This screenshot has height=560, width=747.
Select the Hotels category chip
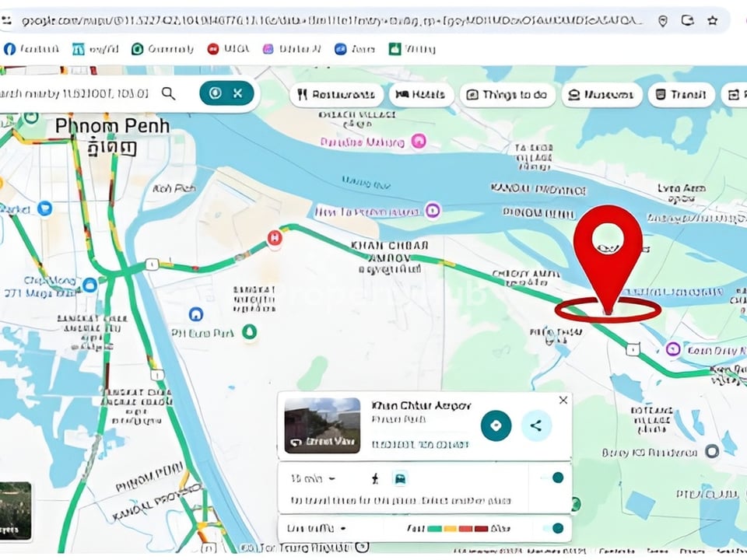421,94
